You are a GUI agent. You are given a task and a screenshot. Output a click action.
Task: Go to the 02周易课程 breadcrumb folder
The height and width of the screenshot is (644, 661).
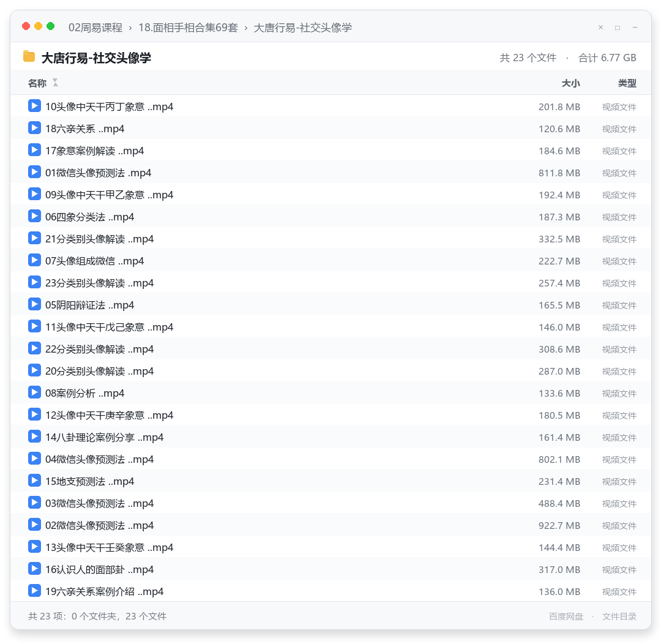[x=95, y=28]
